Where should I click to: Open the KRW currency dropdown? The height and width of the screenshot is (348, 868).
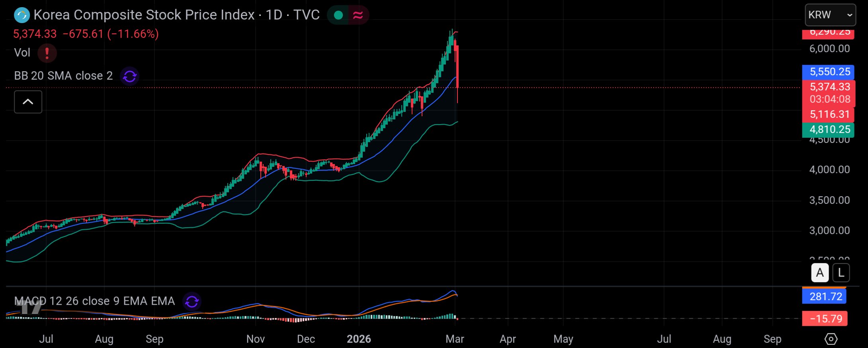pyautogui.click(x=830, y=15)
